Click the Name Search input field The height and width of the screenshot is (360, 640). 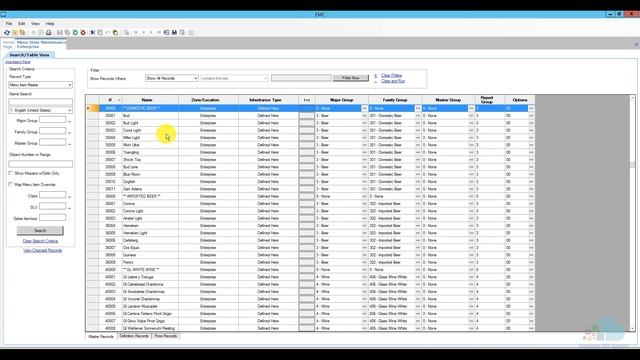40,102
